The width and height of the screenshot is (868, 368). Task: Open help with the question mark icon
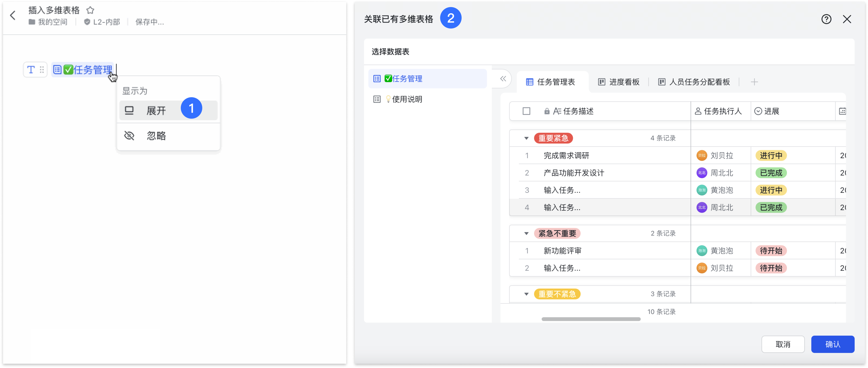(826, 19)
